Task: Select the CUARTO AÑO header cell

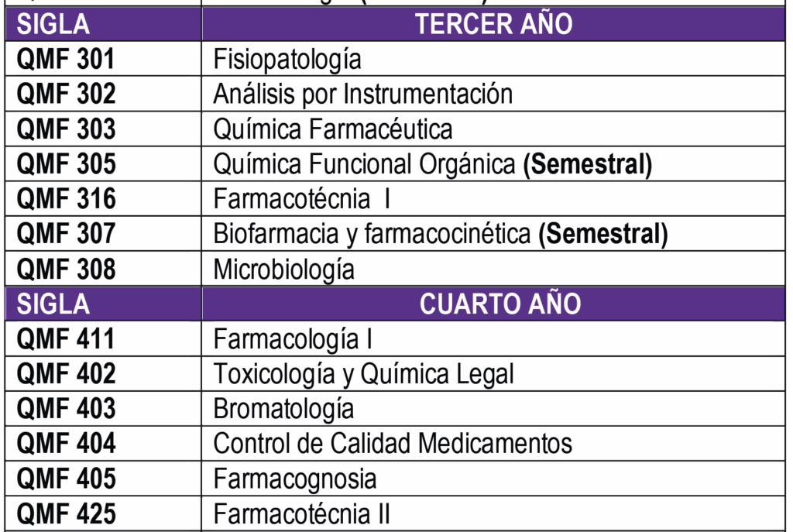Action: click(x=499, y=304)
